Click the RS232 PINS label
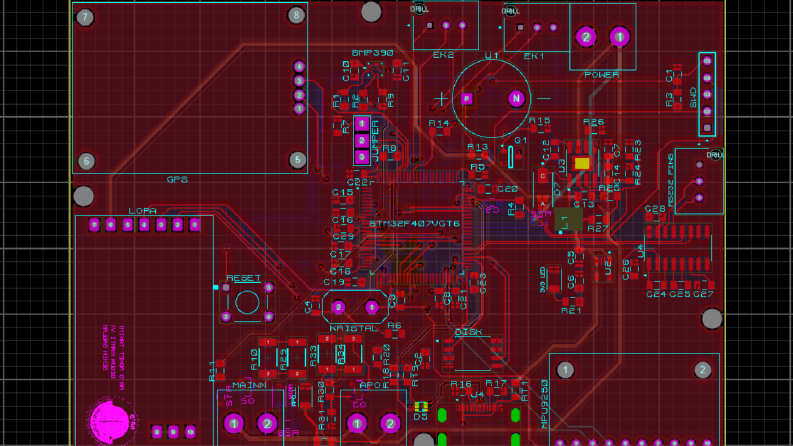The width and height of the screenshot is (793, 446). 671,180
